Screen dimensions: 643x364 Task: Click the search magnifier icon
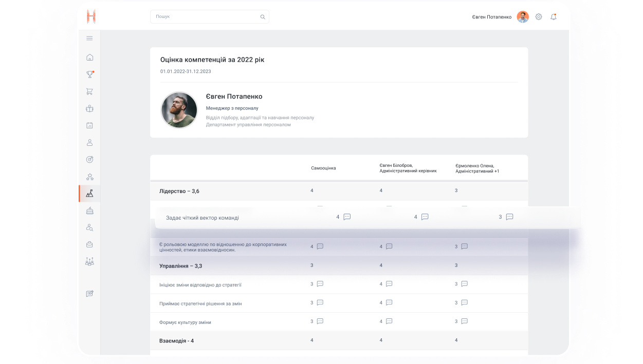(263, 17)
